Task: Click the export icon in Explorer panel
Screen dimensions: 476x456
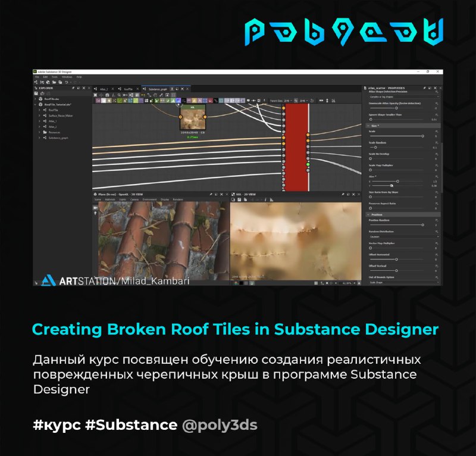Action: pos(42,93)
